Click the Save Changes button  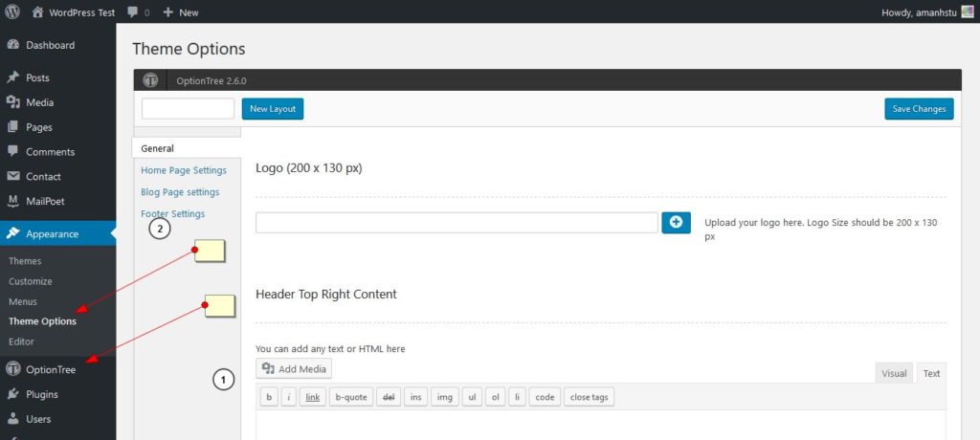point(919,109)
